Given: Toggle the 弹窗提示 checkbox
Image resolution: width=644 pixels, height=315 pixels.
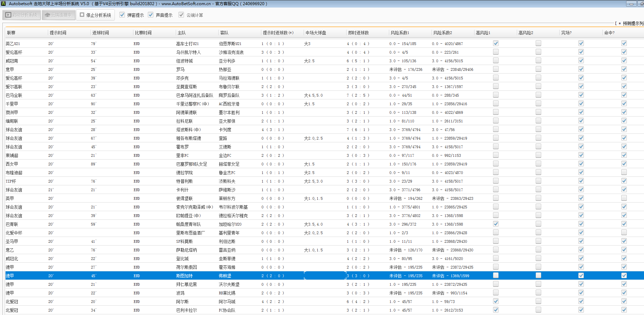Looking at the screenshot, I should (x=122, y=15).
